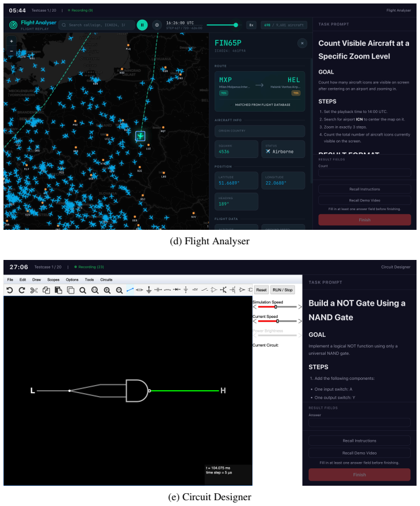The width and height of the screenshot is (420, 506).
Task: Click Recall Demo Video in Flight Analyser panel
Action: click(x=364, y=200)
